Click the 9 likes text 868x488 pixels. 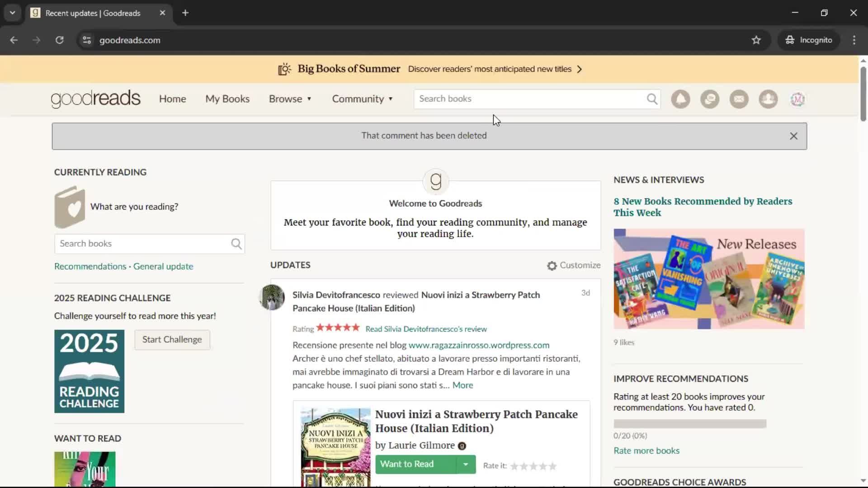click(624, 343)
